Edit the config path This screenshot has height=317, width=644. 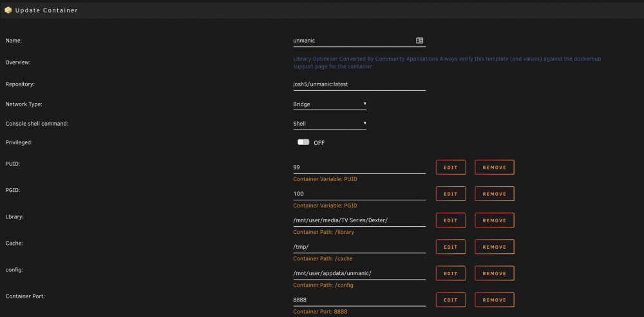click(x=451, y=273)
